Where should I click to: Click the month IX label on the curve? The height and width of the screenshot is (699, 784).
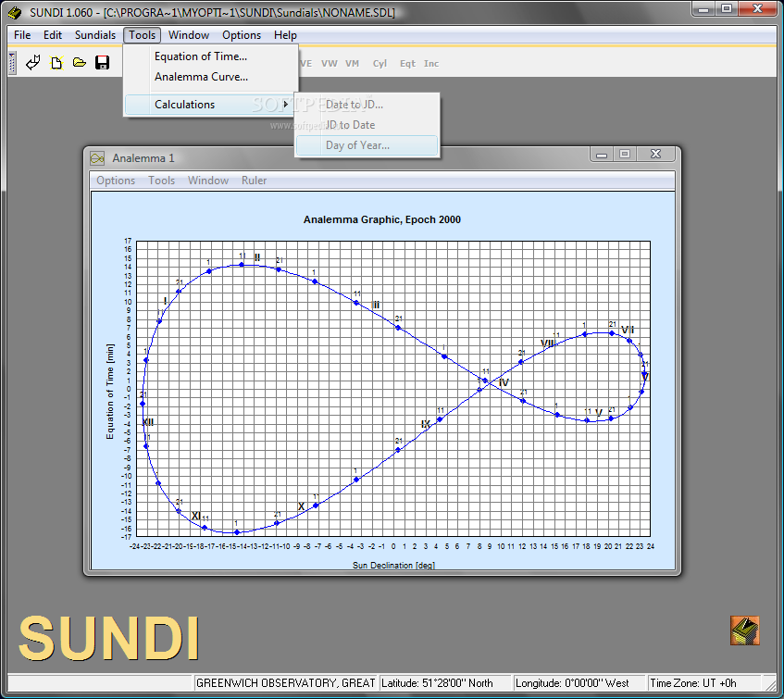click(x=426, y=424)
